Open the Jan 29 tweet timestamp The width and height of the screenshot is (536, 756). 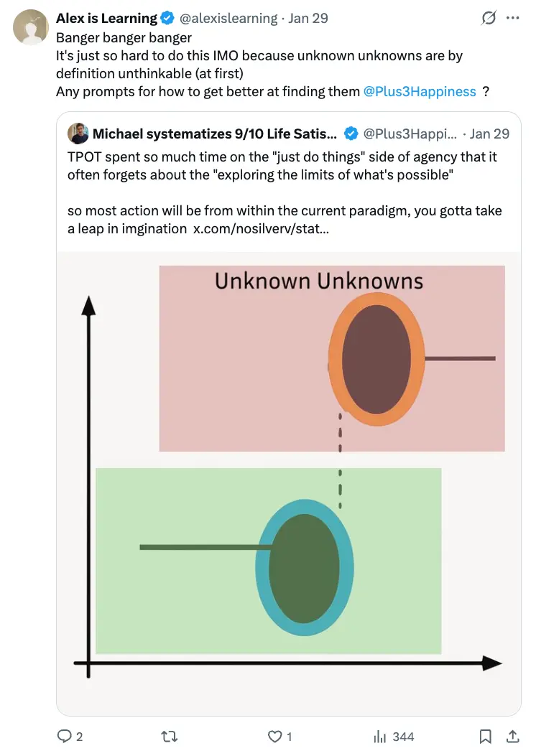(308, 19)
